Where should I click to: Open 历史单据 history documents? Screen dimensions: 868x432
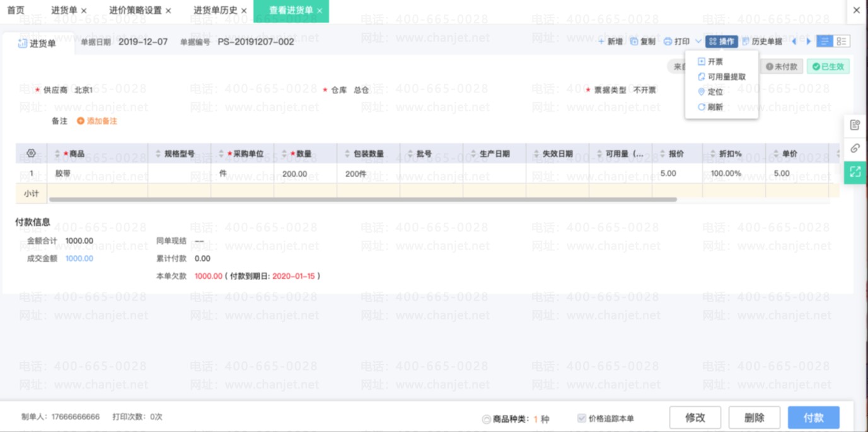(761, 42)
